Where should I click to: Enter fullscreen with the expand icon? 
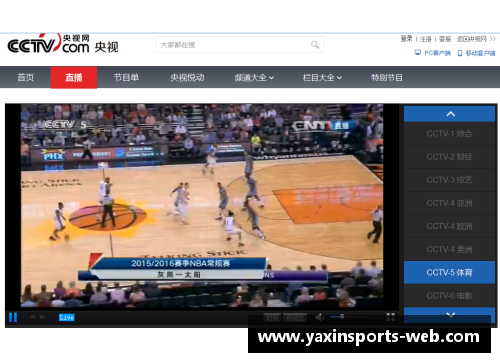(390, 317)
